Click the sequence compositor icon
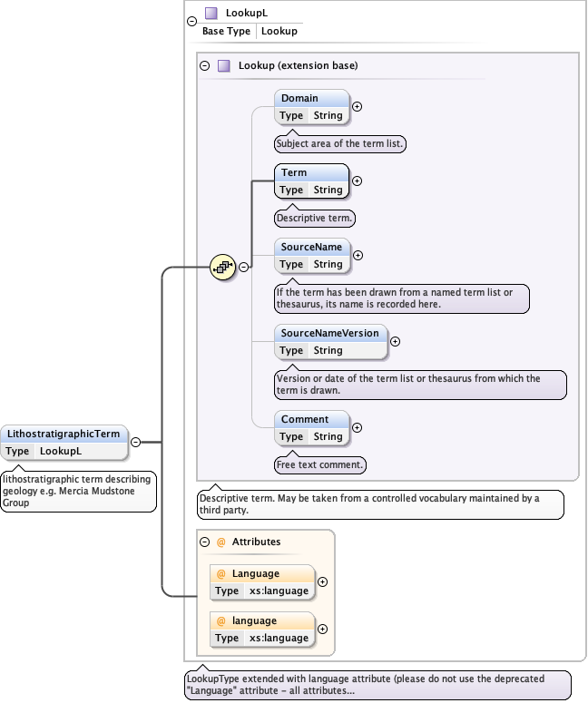The image size is (588, 703). point(222,267)
